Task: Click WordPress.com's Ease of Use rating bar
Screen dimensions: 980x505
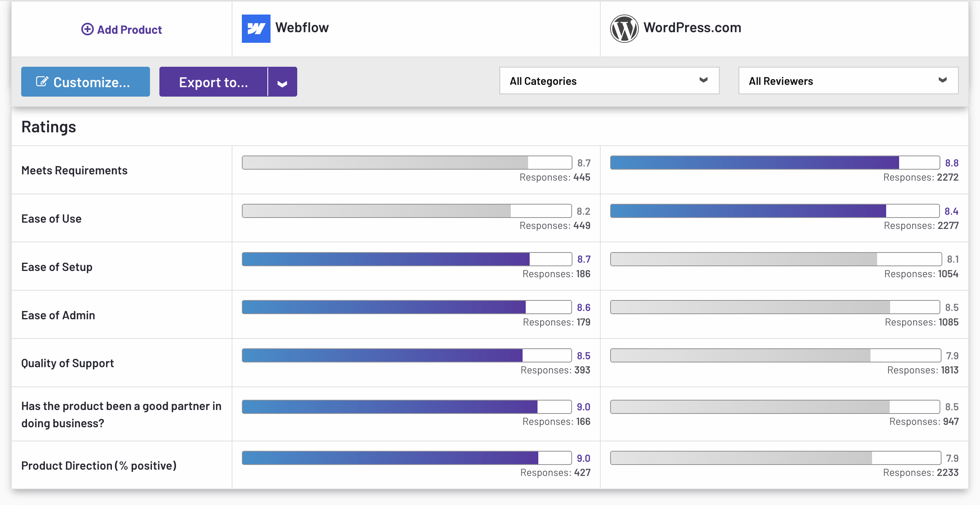Action: tap(774, 211)
